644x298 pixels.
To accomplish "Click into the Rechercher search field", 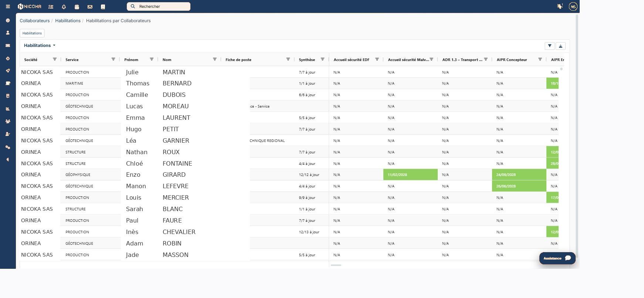I will [159, 6].
